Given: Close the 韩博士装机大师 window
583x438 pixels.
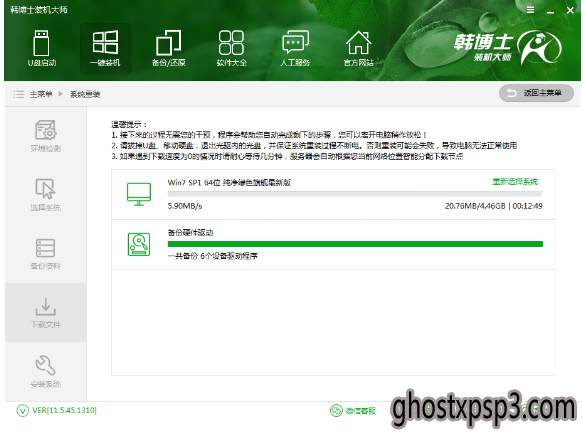Looking at the screenshot, I should (570, 10).
